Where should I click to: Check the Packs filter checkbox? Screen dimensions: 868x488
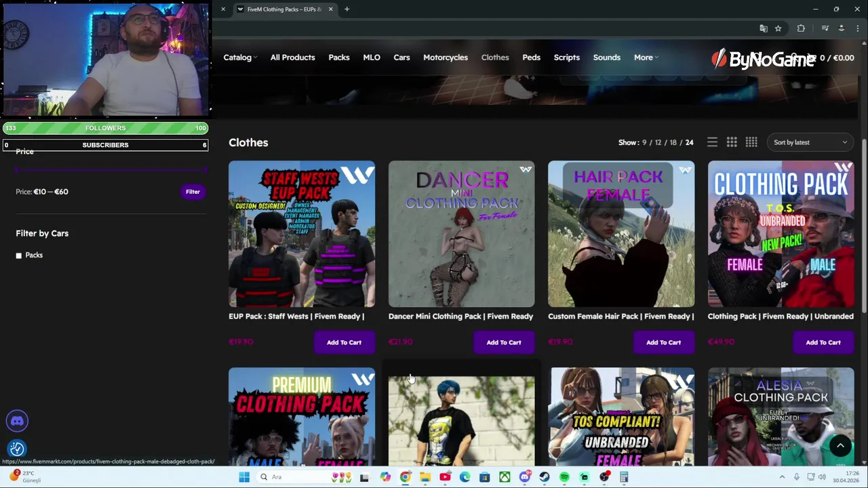(x=19, y=256)
